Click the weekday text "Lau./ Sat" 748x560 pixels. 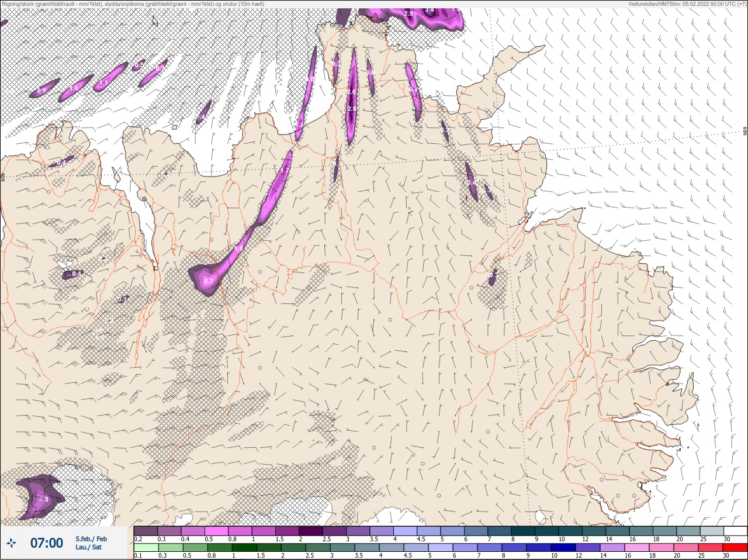(x=88, y=547)
